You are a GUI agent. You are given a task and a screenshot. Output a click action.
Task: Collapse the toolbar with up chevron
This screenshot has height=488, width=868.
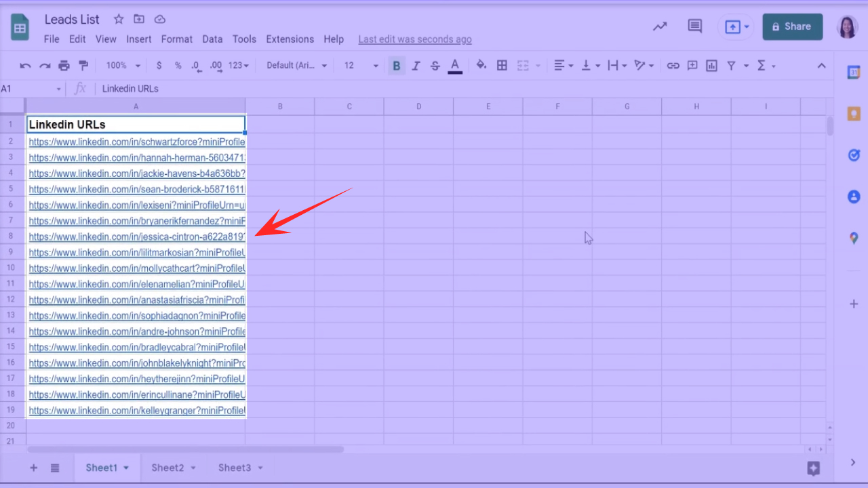(x=821, y=66)
